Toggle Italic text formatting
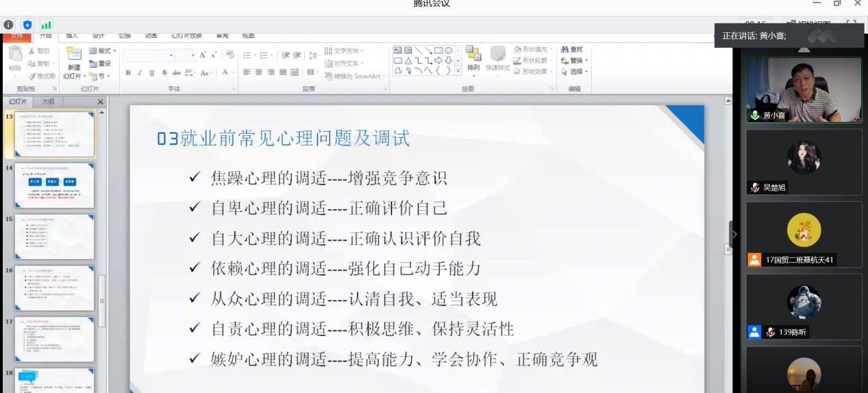Viewport: 868px width, 393px height. pos(140,73)
